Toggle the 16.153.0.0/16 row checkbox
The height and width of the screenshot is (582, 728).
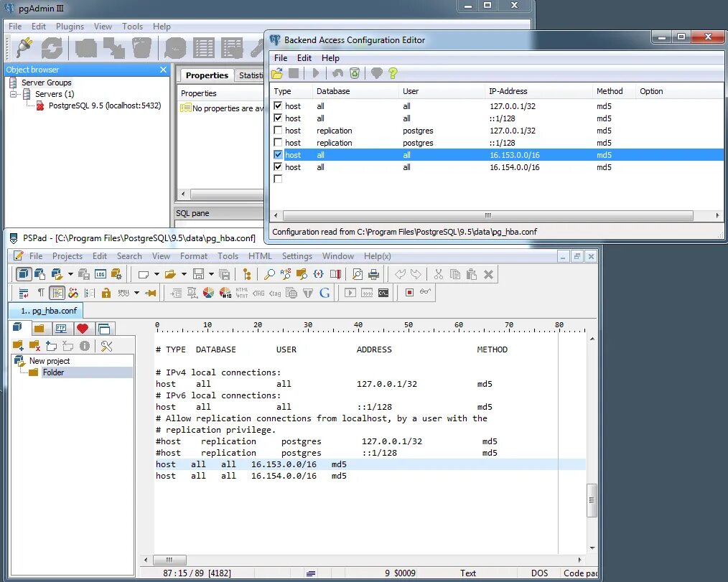click(x=278, y=154)
